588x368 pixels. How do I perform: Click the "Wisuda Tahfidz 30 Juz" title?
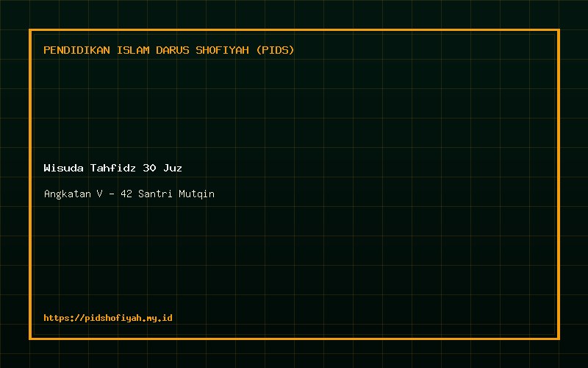tap(113, 168)
